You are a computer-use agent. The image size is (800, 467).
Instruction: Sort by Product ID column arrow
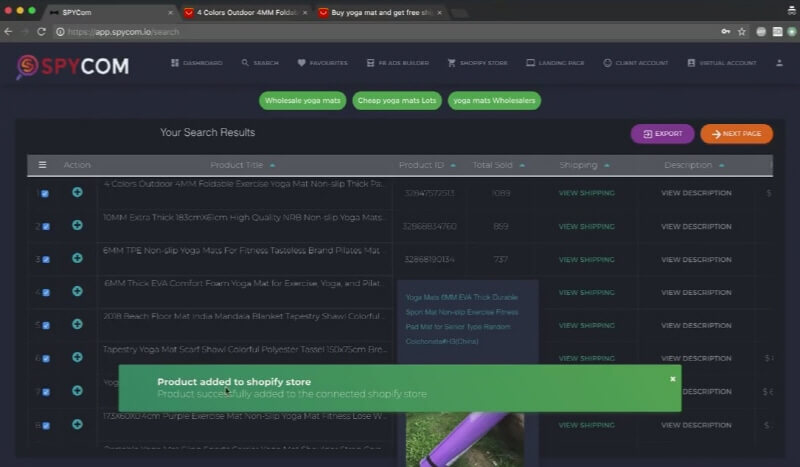point(453,165)
